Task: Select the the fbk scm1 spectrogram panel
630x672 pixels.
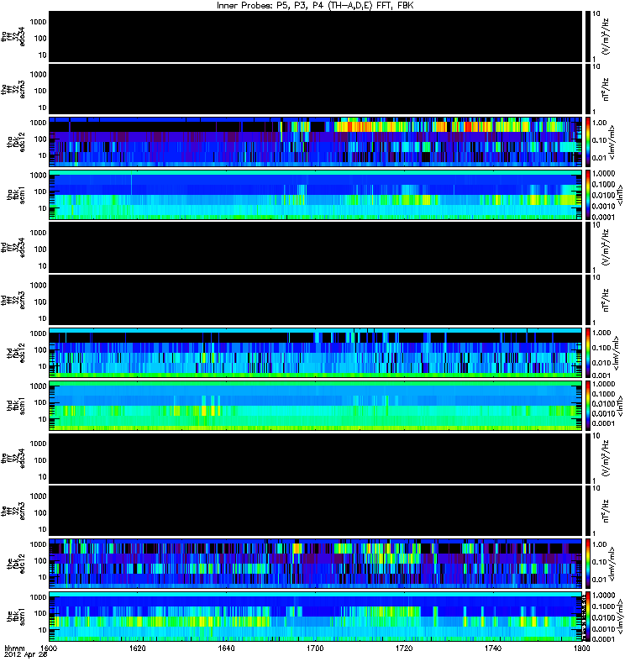Action: pos(316,617)
